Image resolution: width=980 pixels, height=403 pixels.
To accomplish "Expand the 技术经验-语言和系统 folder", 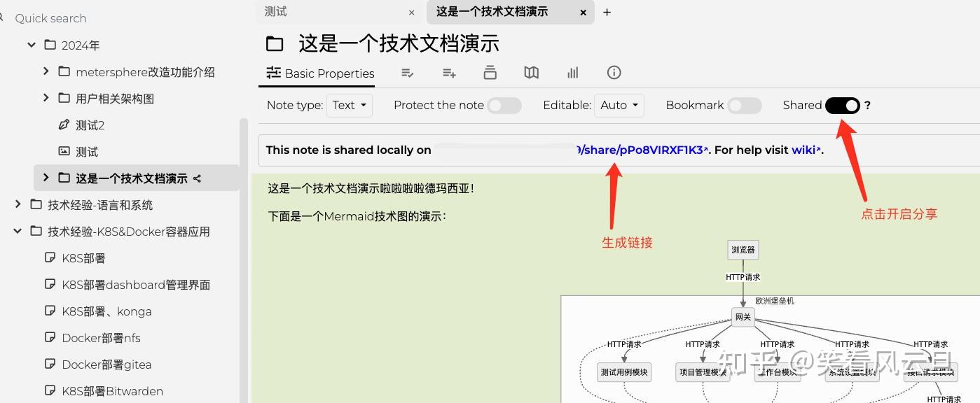I will [17, 204].
